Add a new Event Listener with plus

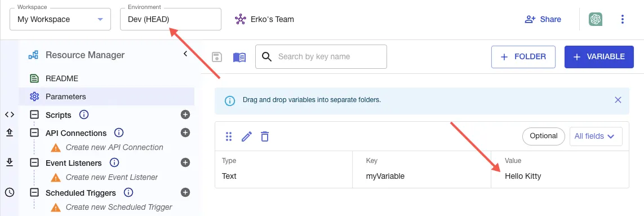point(185,162)
